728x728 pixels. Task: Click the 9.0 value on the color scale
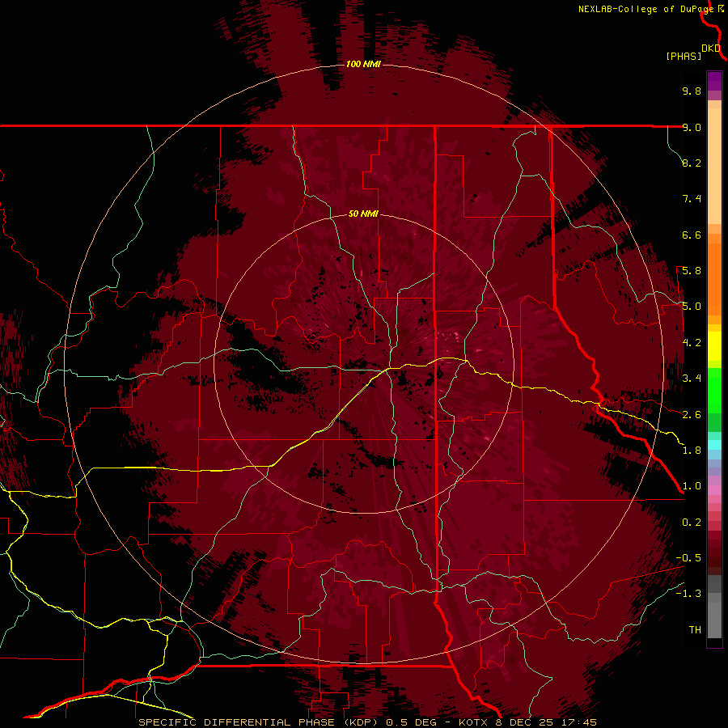692,127
